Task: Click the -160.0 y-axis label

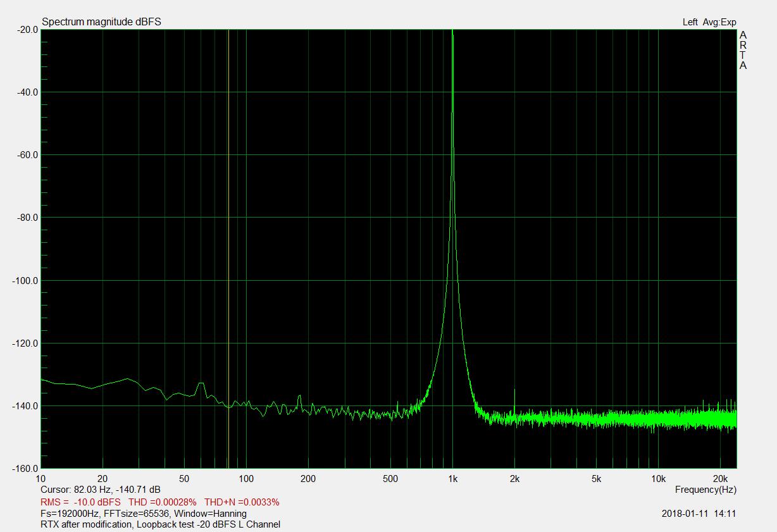Action: point(26,469)
